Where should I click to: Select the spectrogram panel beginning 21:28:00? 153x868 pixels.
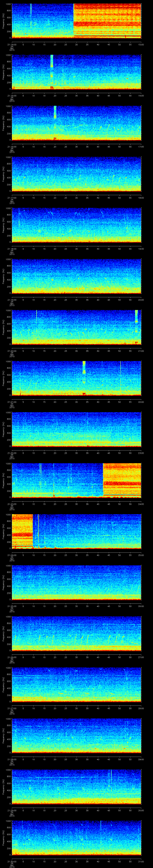76,736
